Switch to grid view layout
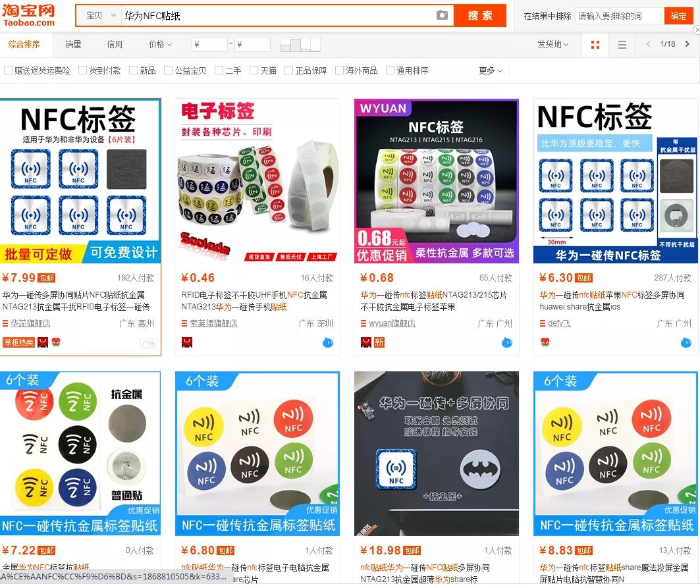 tap(595, 45)
